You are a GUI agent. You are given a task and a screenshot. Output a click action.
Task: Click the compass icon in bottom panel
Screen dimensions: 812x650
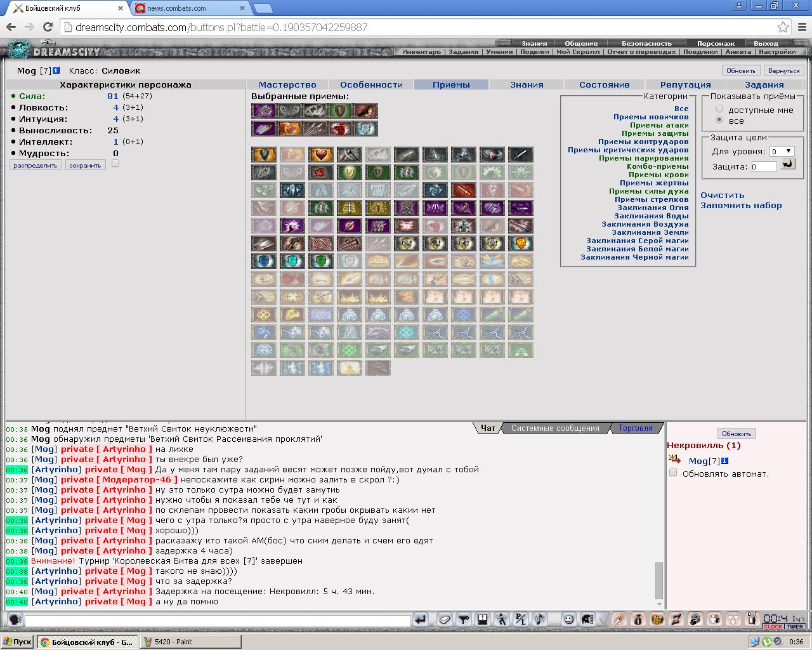click(x=618, y=620)
